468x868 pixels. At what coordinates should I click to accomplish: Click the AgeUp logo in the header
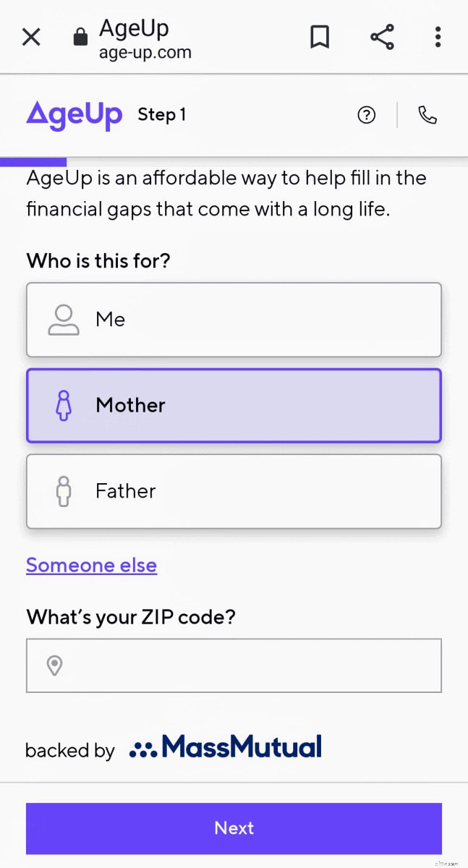click(x=75, y=115)
